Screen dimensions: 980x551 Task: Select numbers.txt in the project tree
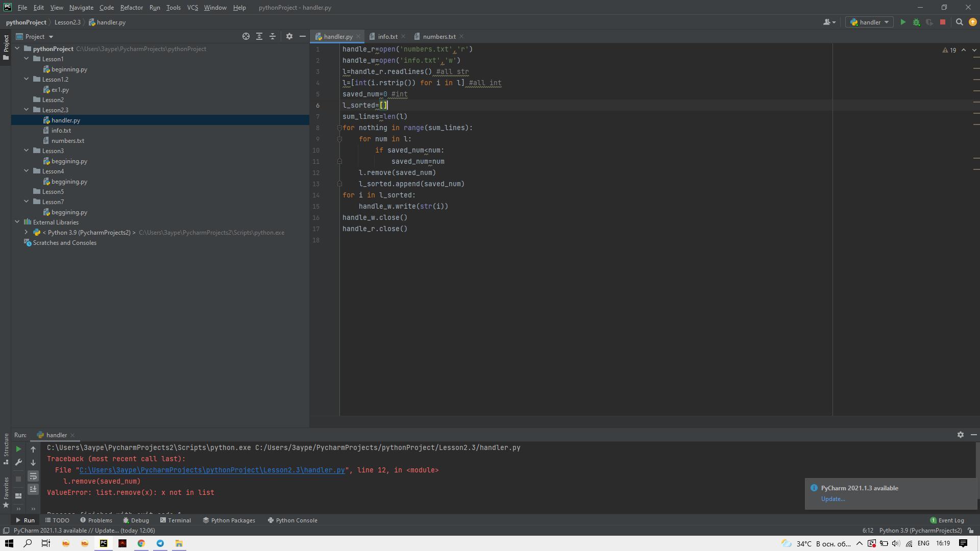67,141
